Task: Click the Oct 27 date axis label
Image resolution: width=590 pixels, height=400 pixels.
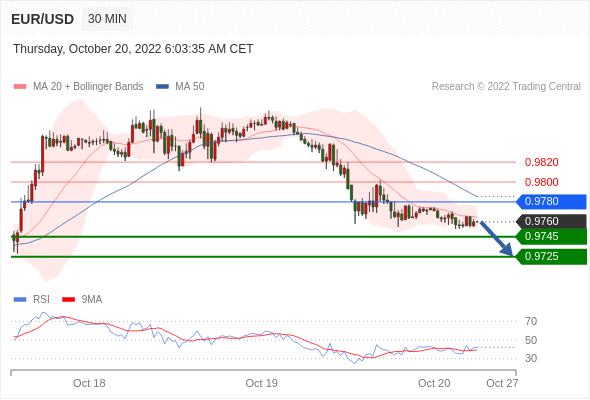Action: [502, 383]
